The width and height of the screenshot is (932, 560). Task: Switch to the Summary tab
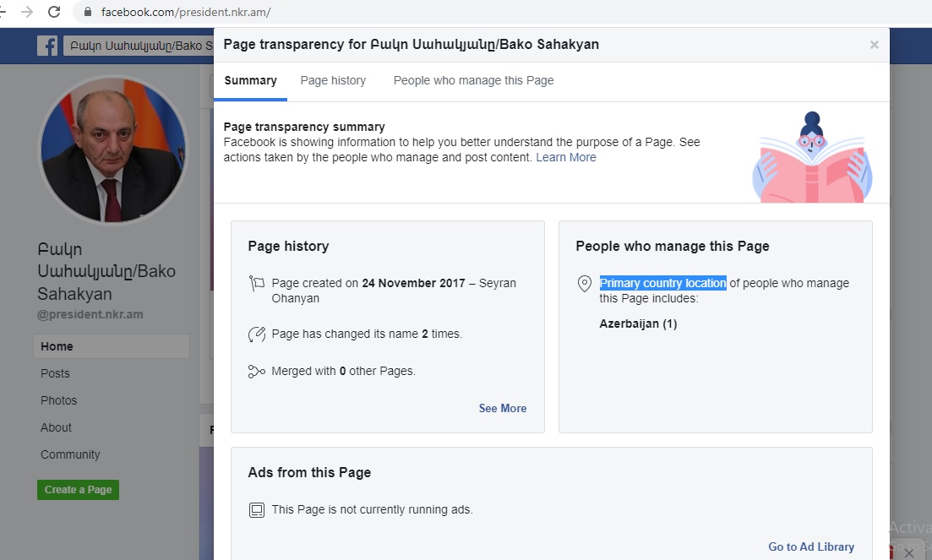click(250, 81)
